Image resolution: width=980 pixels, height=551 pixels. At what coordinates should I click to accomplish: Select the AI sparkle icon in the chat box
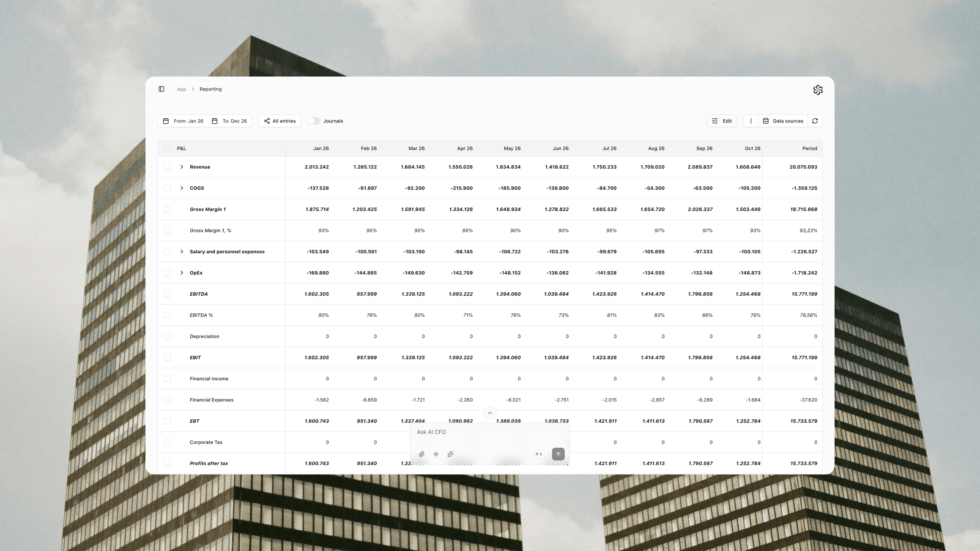point(450,454)
